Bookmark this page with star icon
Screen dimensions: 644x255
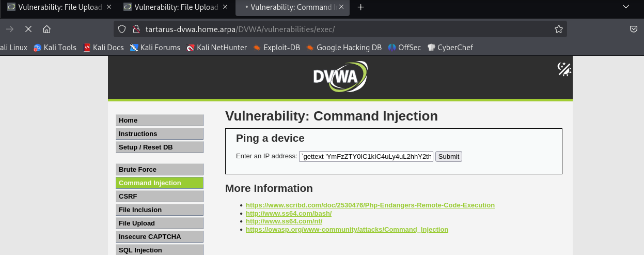[x=558, y=29]
